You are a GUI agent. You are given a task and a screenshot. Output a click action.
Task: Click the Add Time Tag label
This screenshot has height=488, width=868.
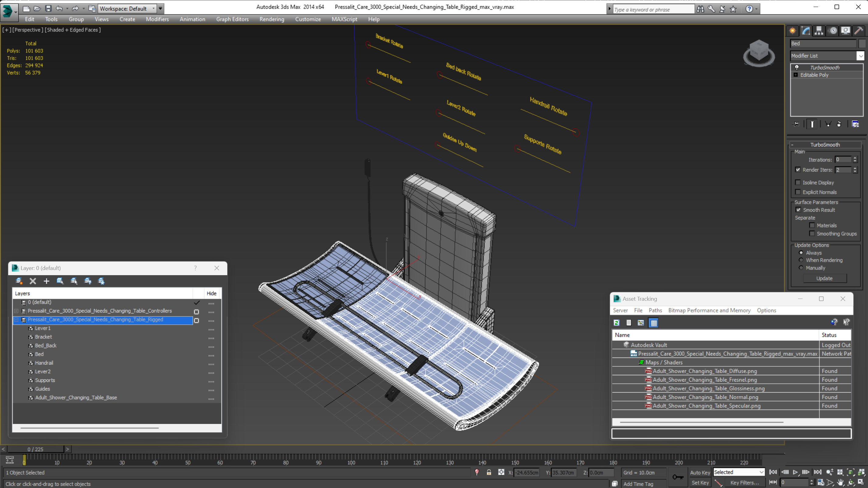point(638,484)
